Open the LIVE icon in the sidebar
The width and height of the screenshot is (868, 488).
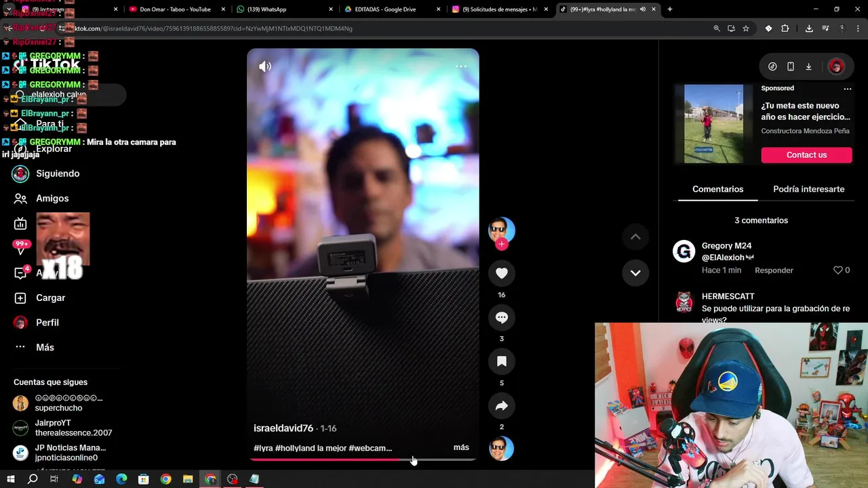pyautogui.click(x=20, y=224)
